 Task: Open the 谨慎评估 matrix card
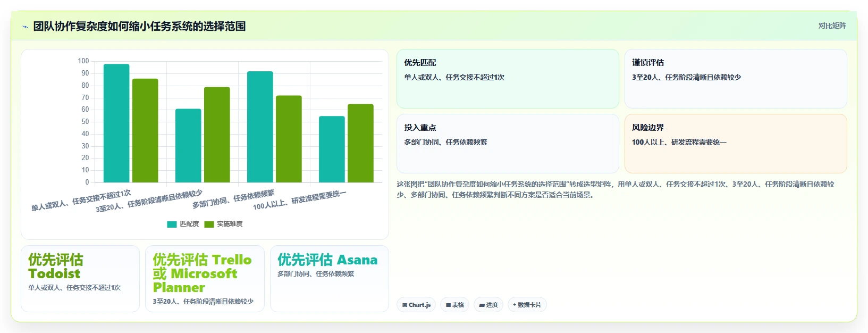pyautogui.click(x=736, y=79)
